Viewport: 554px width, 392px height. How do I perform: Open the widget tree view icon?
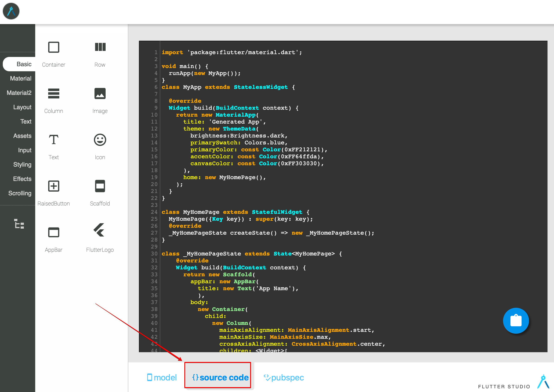coord(19,224)
